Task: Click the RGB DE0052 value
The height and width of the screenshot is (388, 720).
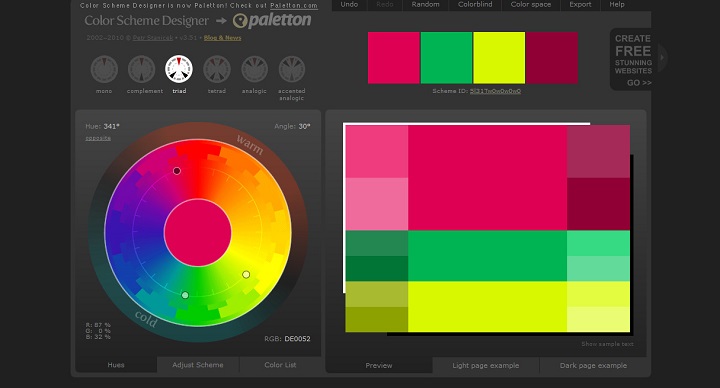Action: (x=298, y=339)
